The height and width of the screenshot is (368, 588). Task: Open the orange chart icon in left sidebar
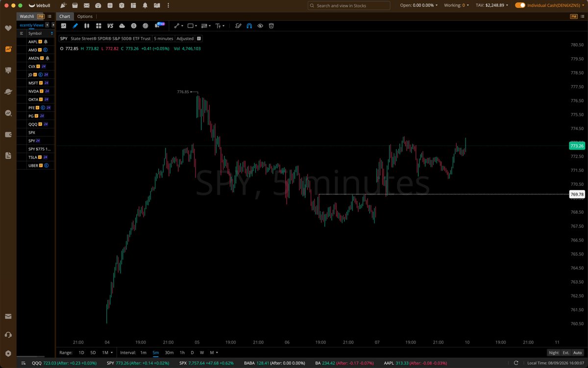pos(8,49)
